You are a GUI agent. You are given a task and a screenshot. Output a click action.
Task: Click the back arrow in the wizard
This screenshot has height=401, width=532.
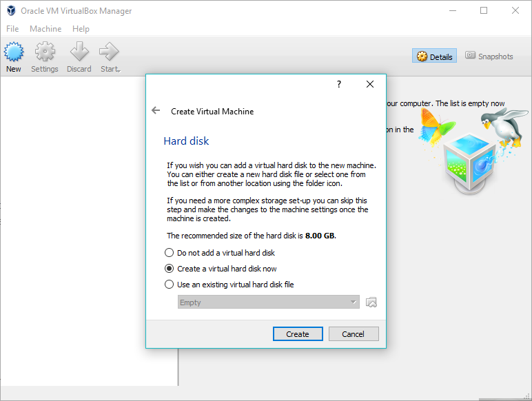tap(156, 110)
